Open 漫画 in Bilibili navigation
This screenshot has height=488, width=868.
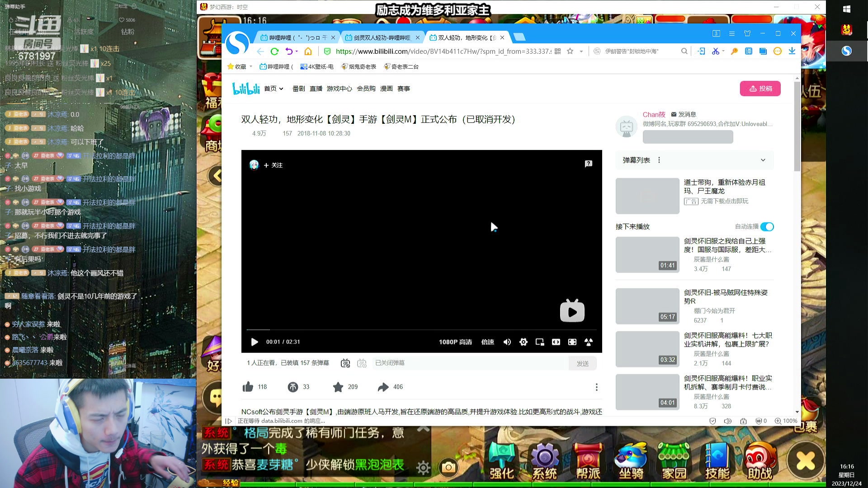point(387,89)
